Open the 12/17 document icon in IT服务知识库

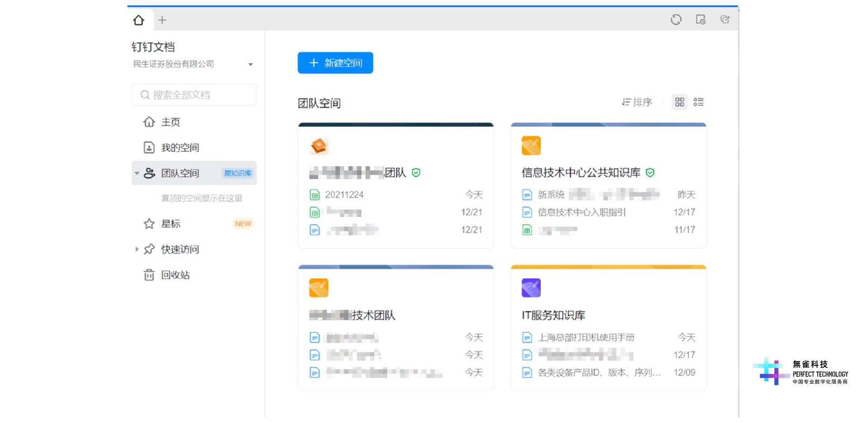click(527, 355)
